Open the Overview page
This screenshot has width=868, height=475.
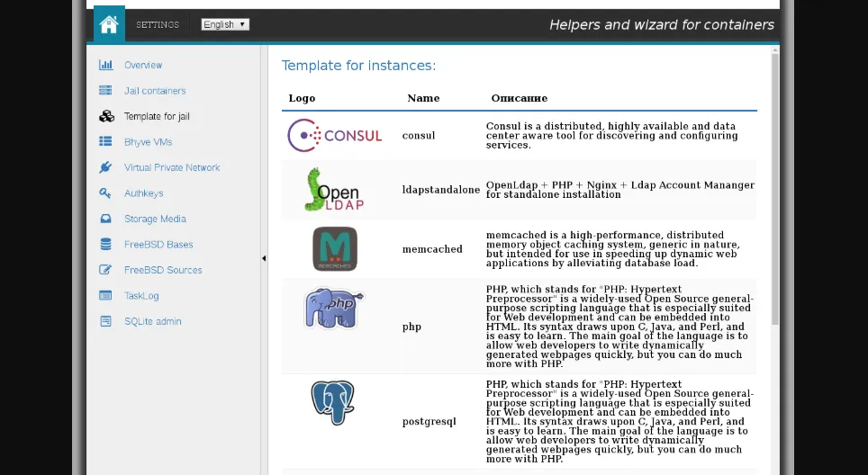click(143, 66)
